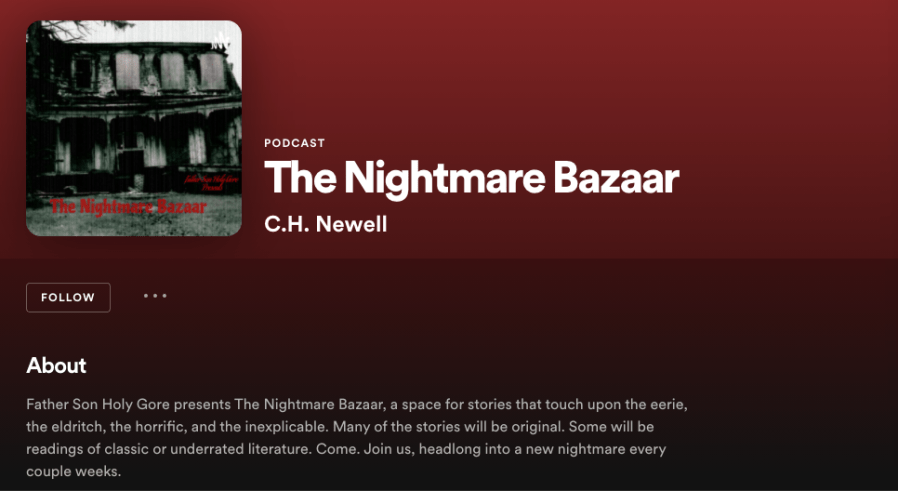
Task: Click the words 'Father Son Holy Gore' in the description
Action: [98, 404]
